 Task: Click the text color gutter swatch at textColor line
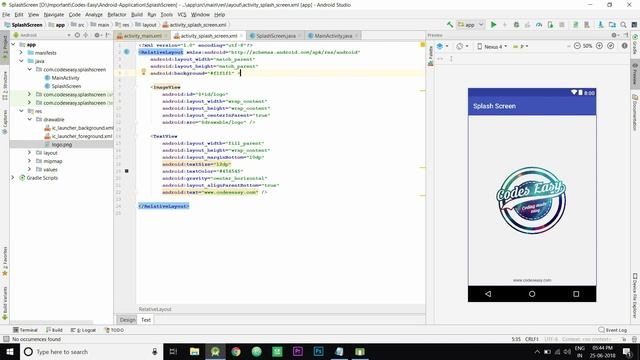tap(127, 171)
